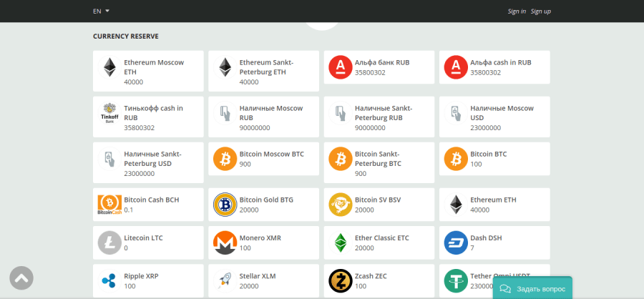Click the Ripple XRP icon
This screenshot has height=299, width=644.
pyautogui.click(x=109, y=281)
